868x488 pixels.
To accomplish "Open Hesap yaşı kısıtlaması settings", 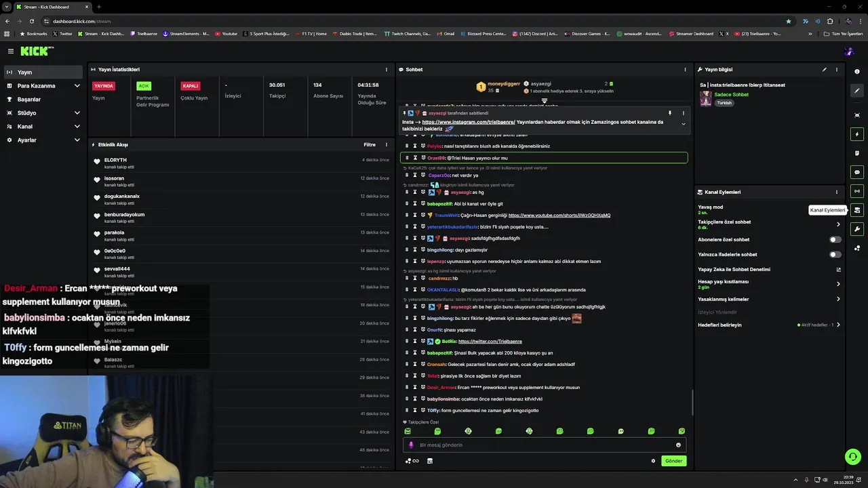I will tap(770, 284).
